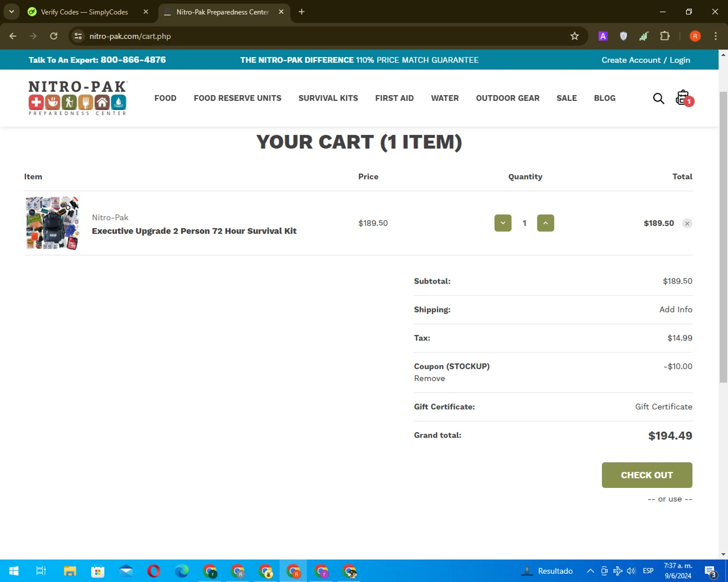Click the scrollbar down arrow
This screenshot has width=728, height=582.
click(x=723, y=554)
